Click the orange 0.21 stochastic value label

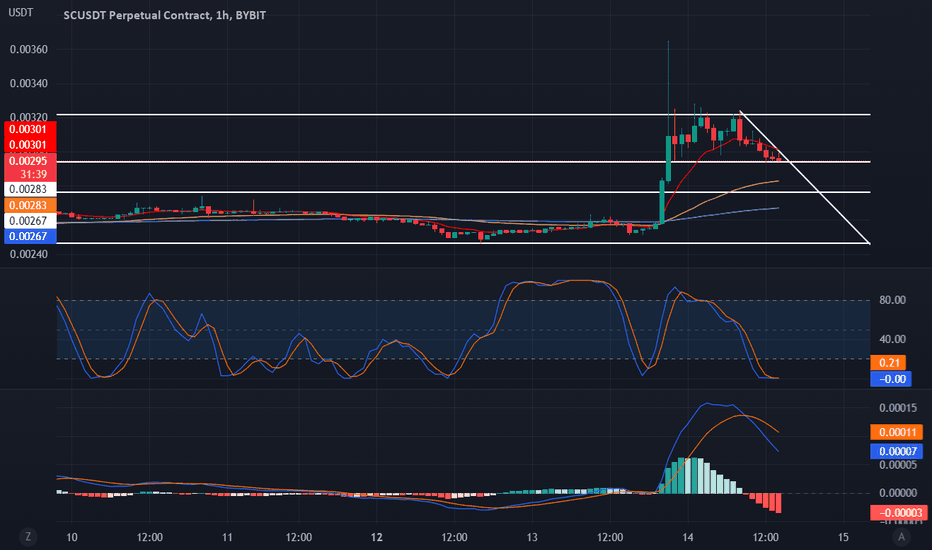click(x=889, y=363)
